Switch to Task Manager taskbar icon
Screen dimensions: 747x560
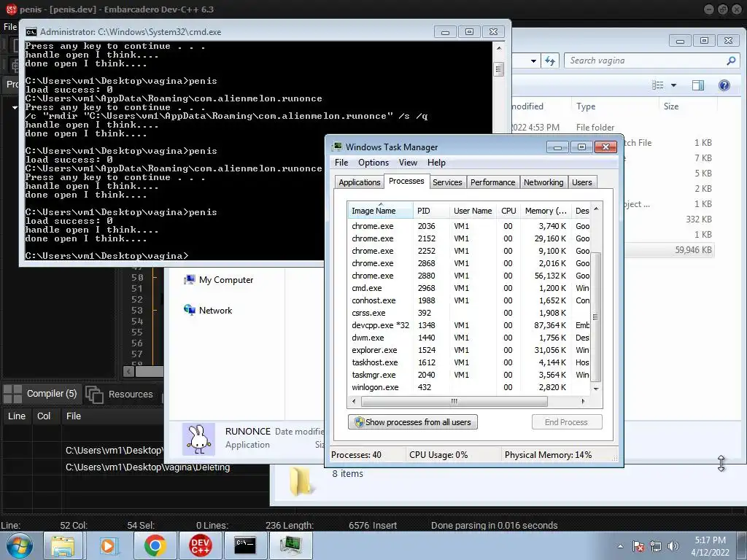[290, 545]
